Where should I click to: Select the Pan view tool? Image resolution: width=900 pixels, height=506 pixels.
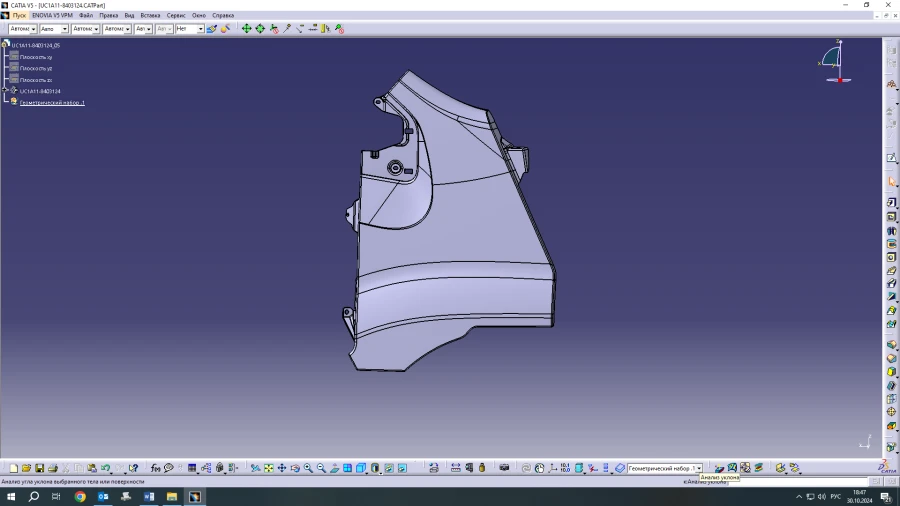[x=282, y=468]
